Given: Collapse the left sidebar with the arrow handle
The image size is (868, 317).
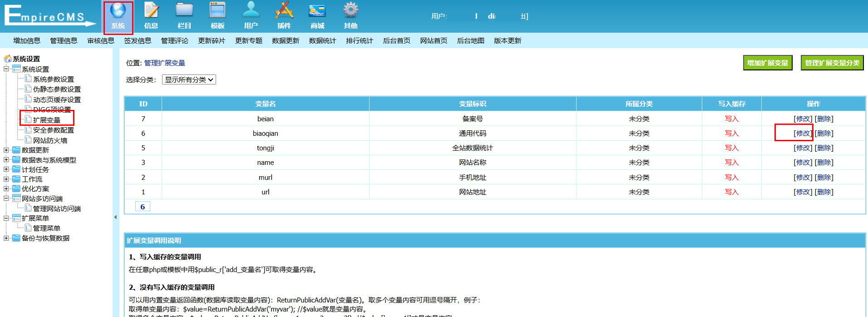Looking at the screenshot, I should pyautogui.click(x=115, y=217).
